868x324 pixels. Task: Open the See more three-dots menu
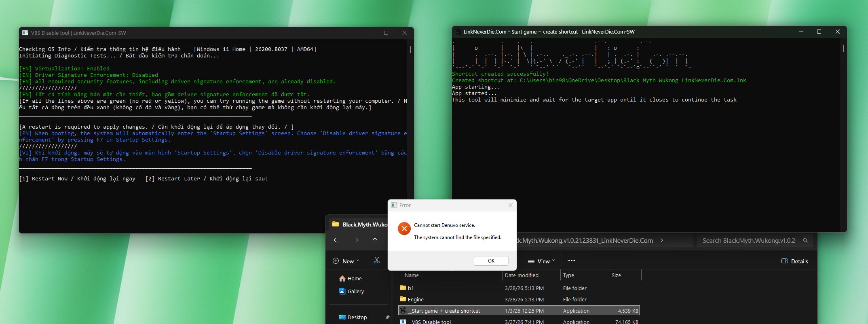571,261
